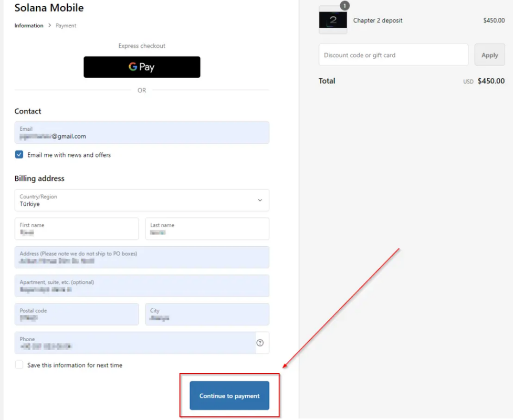Click the Chapter 2 deposit product thumbnail
This screenshot has width=513, height=420.
(x=333, y=20)
